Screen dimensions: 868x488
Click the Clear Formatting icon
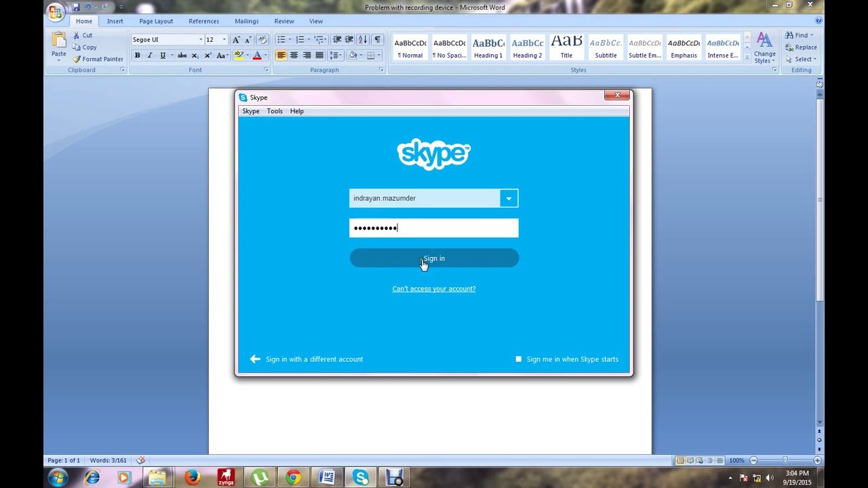[x=262, y=40]
